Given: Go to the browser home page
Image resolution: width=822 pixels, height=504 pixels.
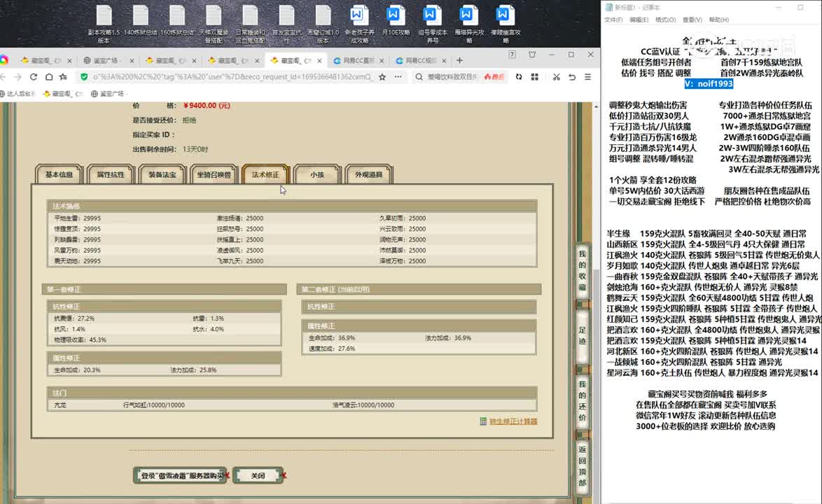Looking at the screenshot, I should click(49, 77).
